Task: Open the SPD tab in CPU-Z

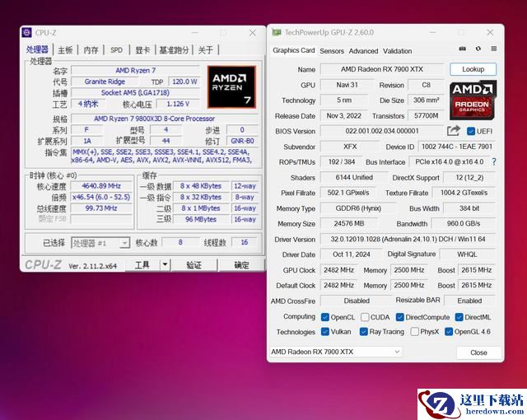Action: point(117,50)
